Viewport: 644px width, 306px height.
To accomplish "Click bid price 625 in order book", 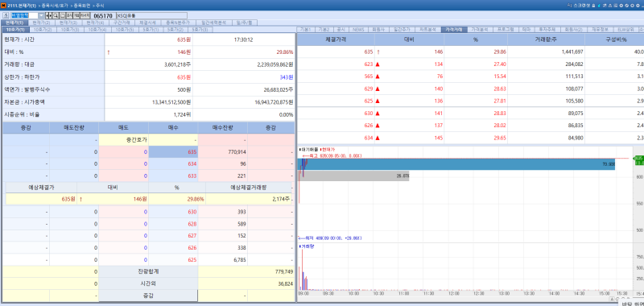I will (173, 259).
